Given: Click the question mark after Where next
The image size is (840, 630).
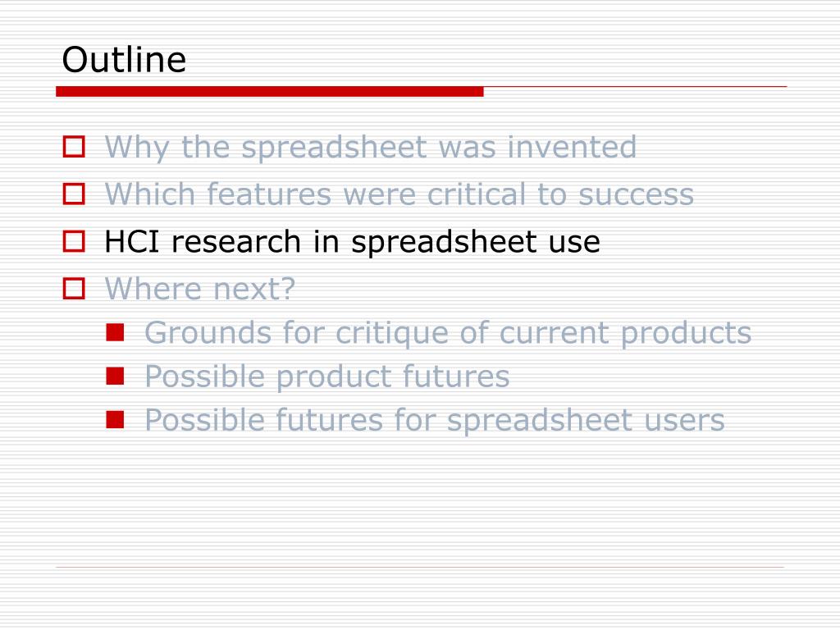Looking at the screenshot, I should pos(289,288).
